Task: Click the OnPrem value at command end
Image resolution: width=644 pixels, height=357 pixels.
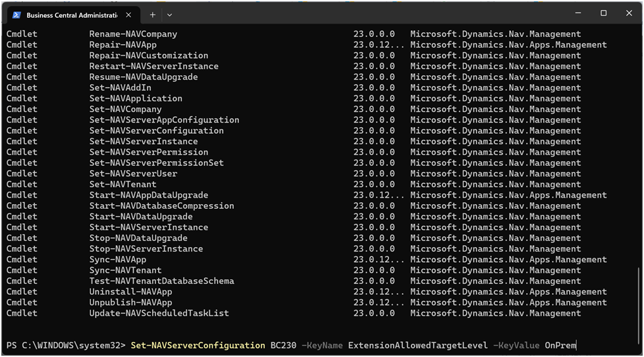Action: (560, 346)
